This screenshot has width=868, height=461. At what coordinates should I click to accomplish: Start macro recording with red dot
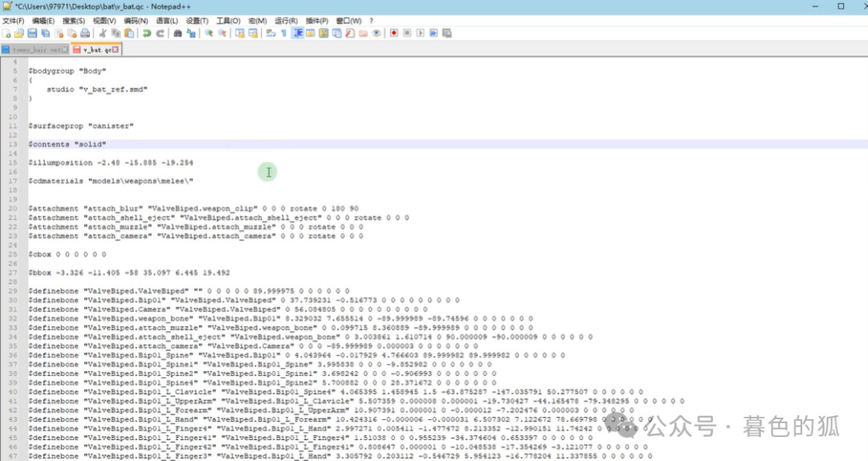[x=394, y=33]
